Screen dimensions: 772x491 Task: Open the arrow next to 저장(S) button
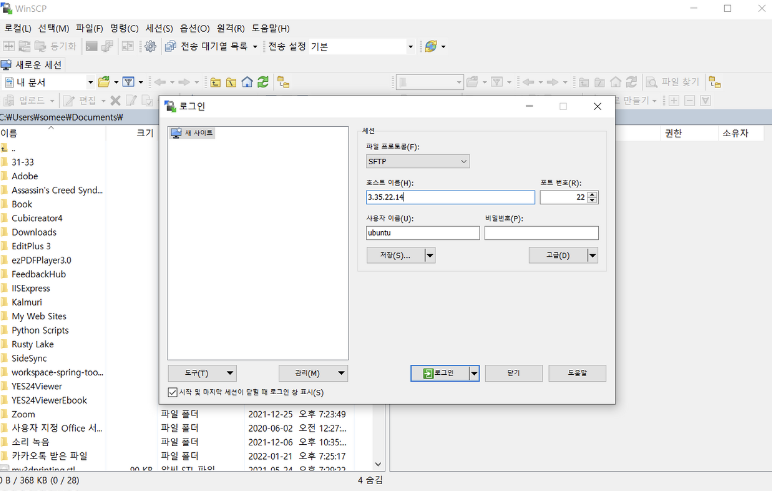430,255
